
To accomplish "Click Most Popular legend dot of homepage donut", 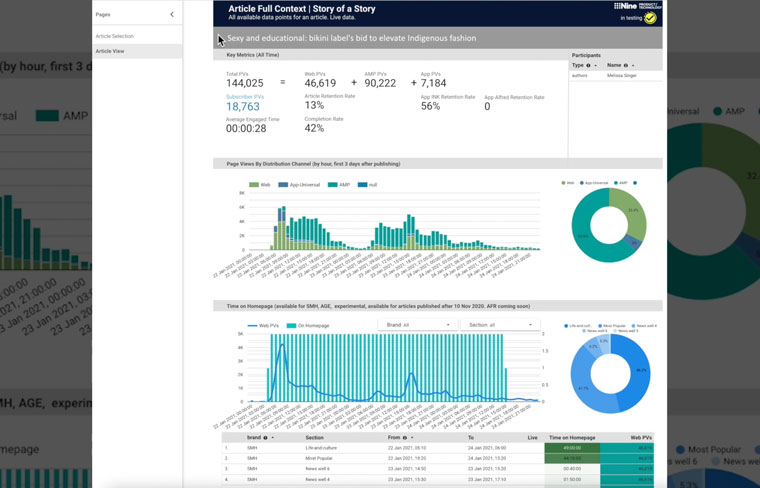I will 600,326.
